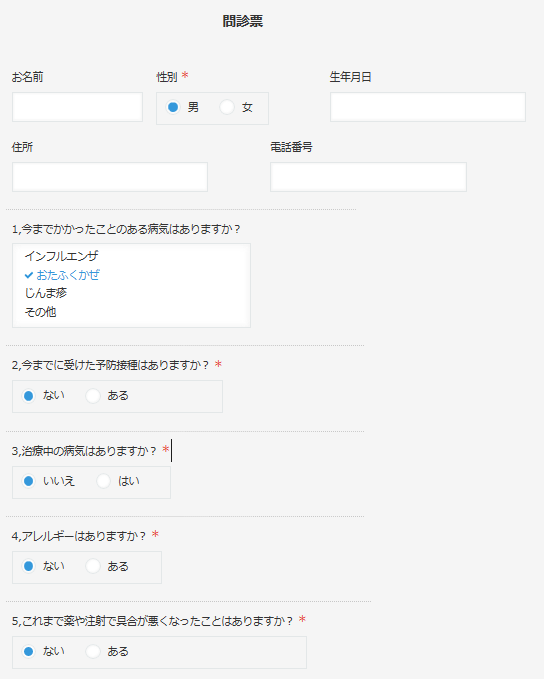Image resolution: width=544 pixels, height=679 pixels.
Task: Select はい for question 3 on illness under treatment
Action: click(x=104, y=481)
